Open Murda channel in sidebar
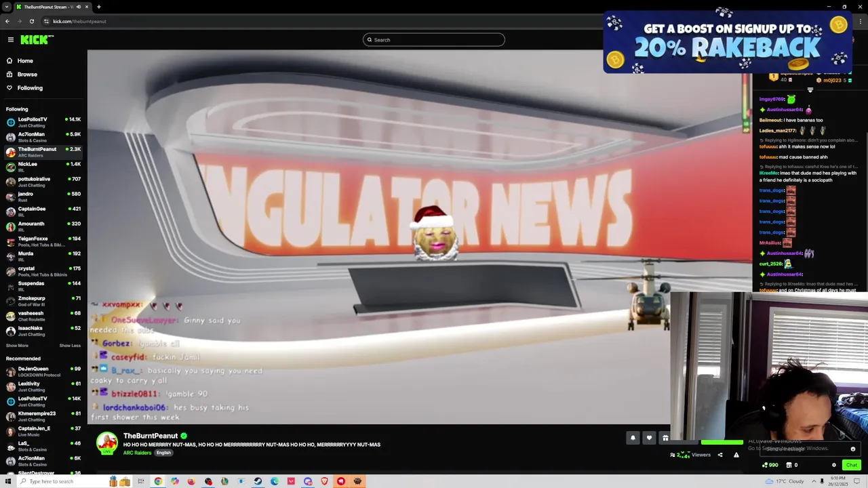The width and height of the screenshot is (868, 488). [43, 256]
